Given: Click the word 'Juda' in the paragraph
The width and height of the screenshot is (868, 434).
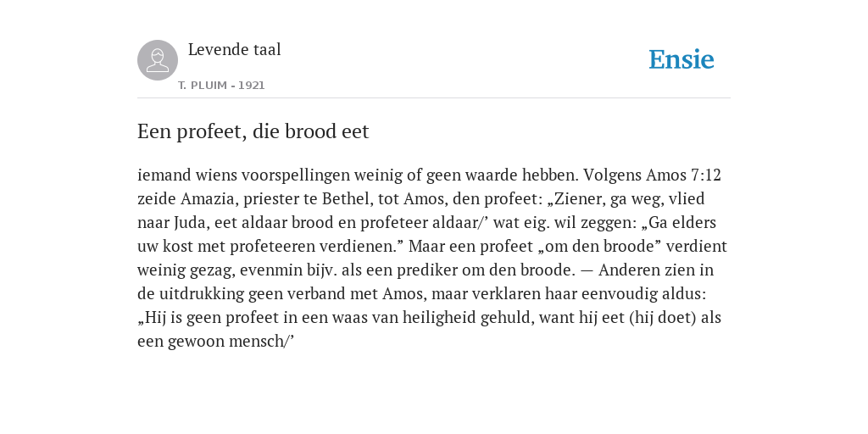Looking at the screenshot, I should pyautogui.click(x=191, y=223).
